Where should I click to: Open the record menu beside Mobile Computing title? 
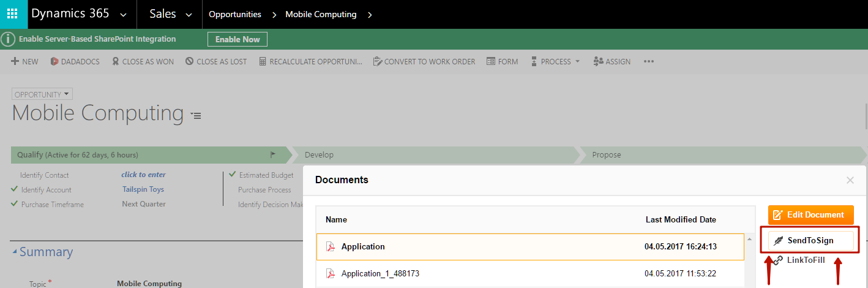[x=196, y=115]
